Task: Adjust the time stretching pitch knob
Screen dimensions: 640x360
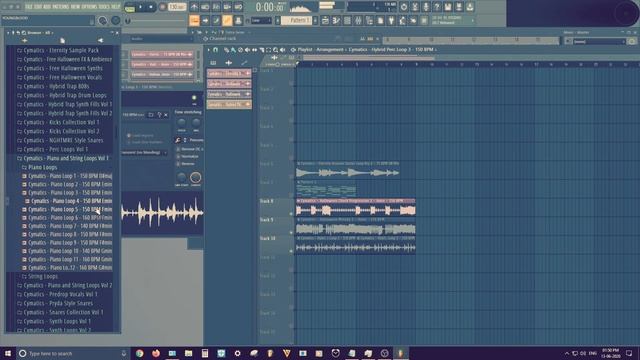Action: tap(182, 122)
